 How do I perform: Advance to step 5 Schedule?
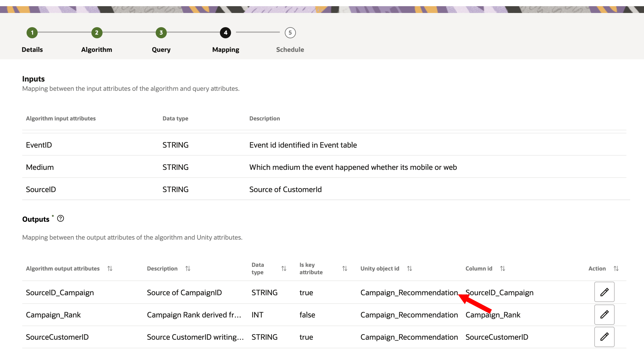(x=290, y=33)
